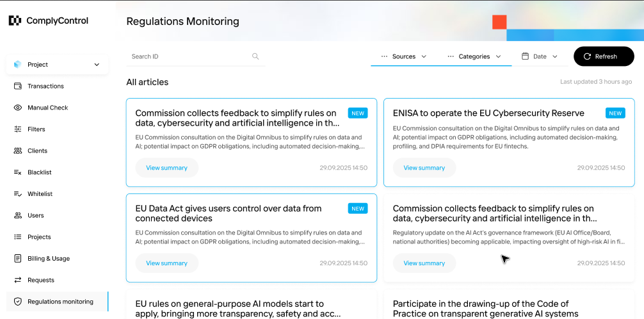Go to the Users menu item
Image resolution: width=644 pixels, height=319 pixels.
[35, 215]
